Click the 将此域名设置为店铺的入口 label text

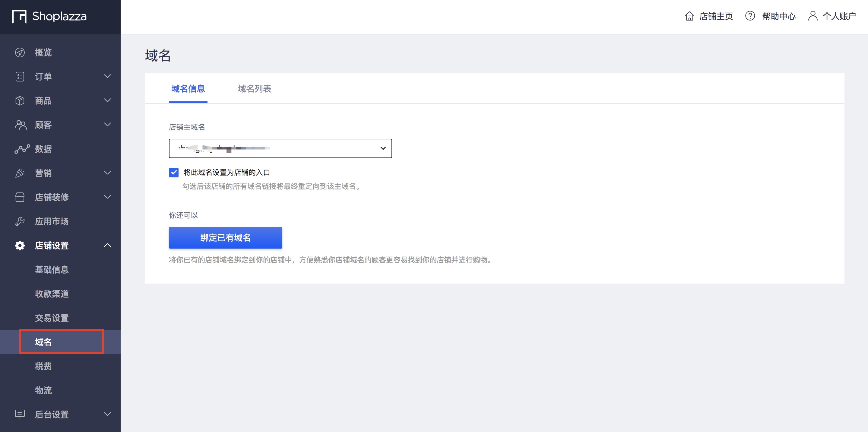227,173
